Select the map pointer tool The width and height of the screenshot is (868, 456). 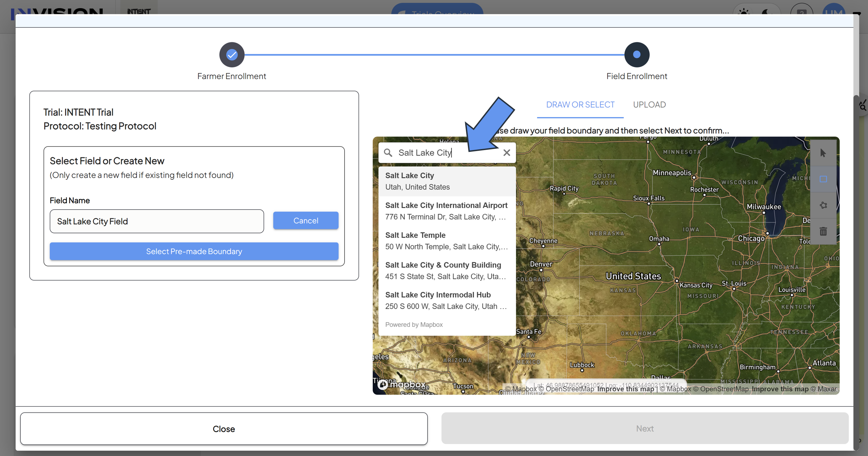tap(823, 153)
